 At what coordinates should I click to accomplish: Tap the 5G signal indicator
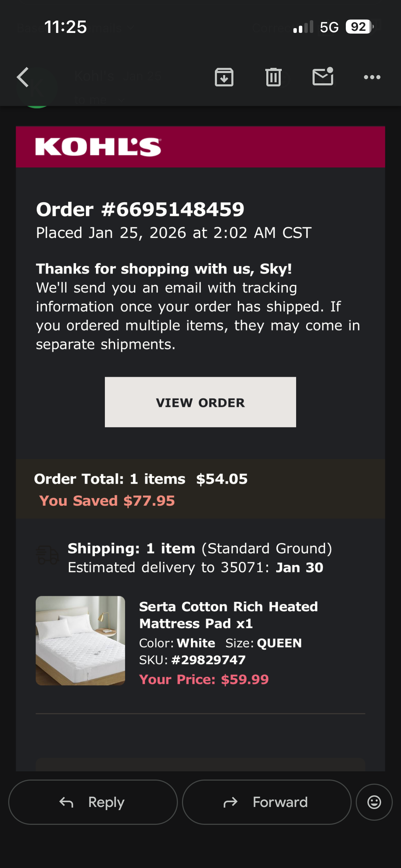point(329,27)
